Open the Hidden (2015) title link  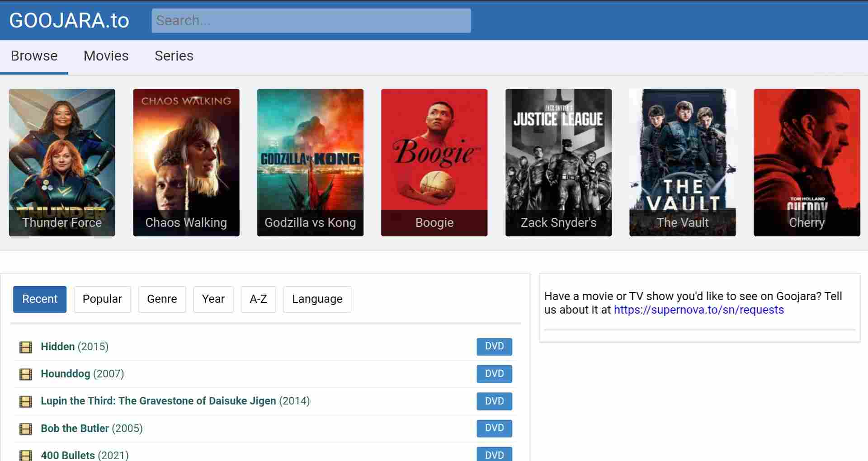tap(75, 347)
